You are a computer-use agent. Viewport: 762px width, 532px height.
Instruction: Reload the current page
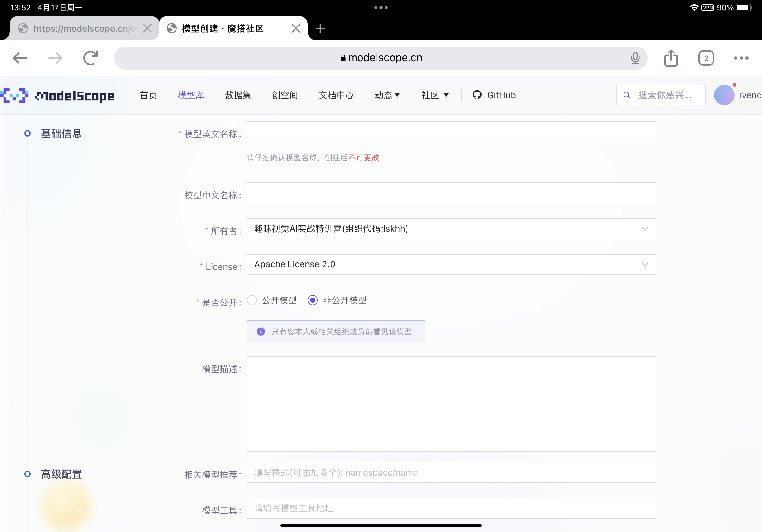90,58
